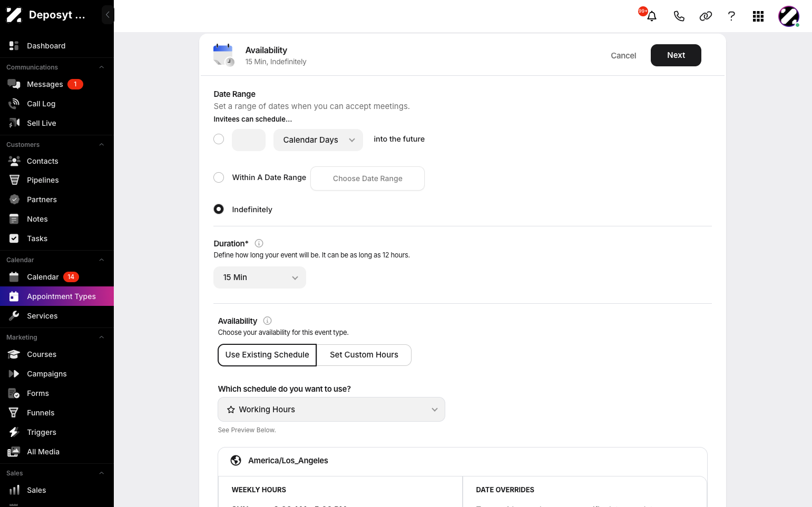The width and height of the screenshot is (812, 507).
Task: Click the Courses graduation cap icon
Action: coord(14,354)
